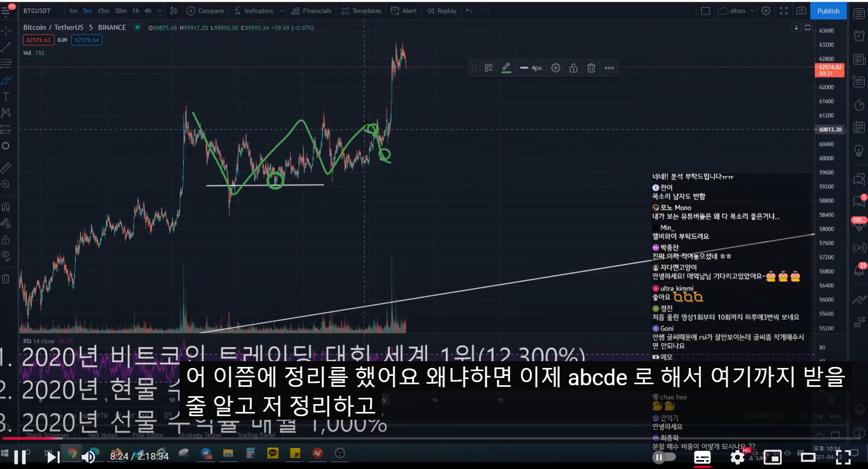This screenshot has width=868, height=469.
Task: Enter TradingView fullscreen mode
Action: 784,10
